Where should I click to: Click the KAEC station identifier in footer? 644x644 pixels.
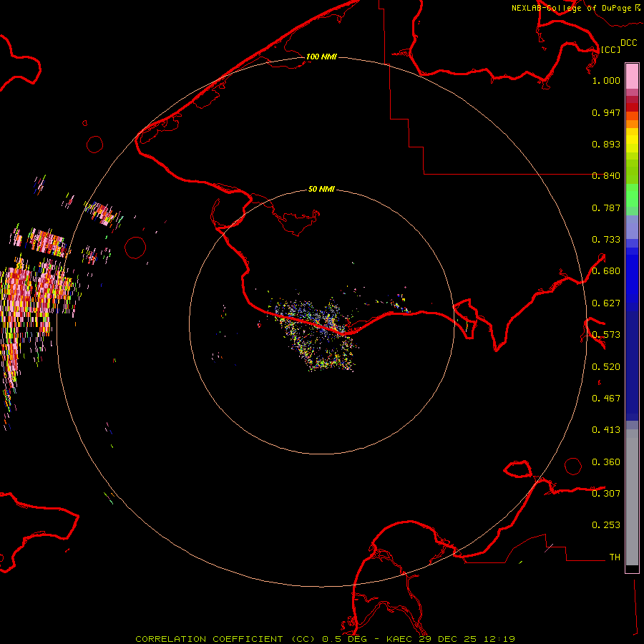(399, 638)
